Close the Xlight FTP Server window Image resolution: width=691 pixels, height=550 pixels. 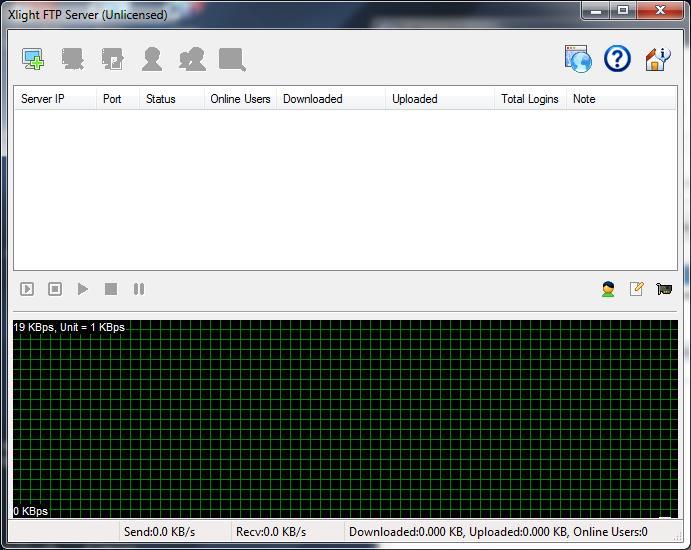point(660,11)
